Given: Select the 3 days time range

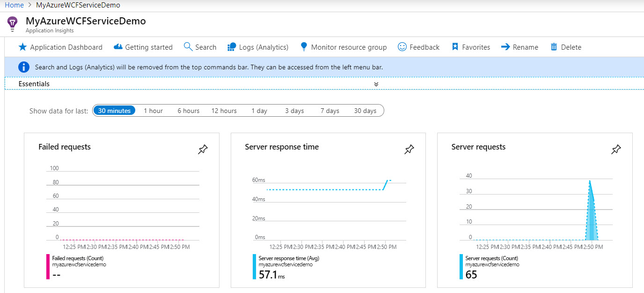Looking at the screenshot, I should coord(294,111).
